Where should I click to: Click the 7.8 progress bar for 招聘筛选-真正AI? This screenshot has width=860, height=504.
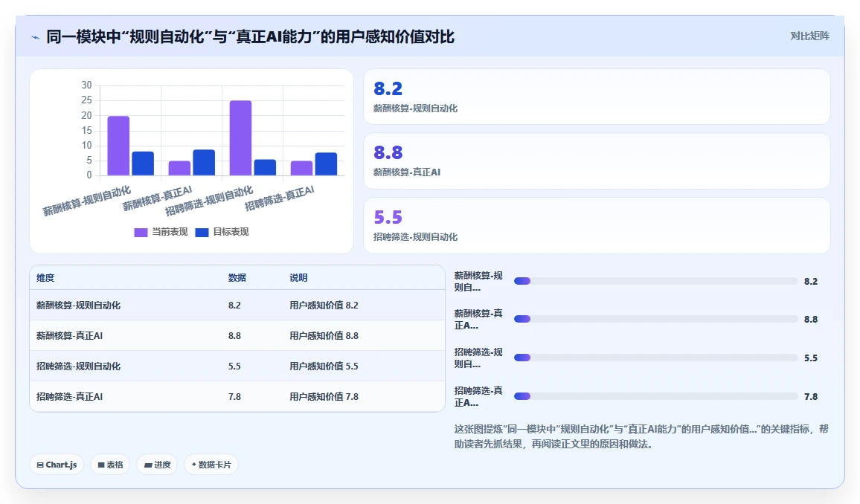655,396
